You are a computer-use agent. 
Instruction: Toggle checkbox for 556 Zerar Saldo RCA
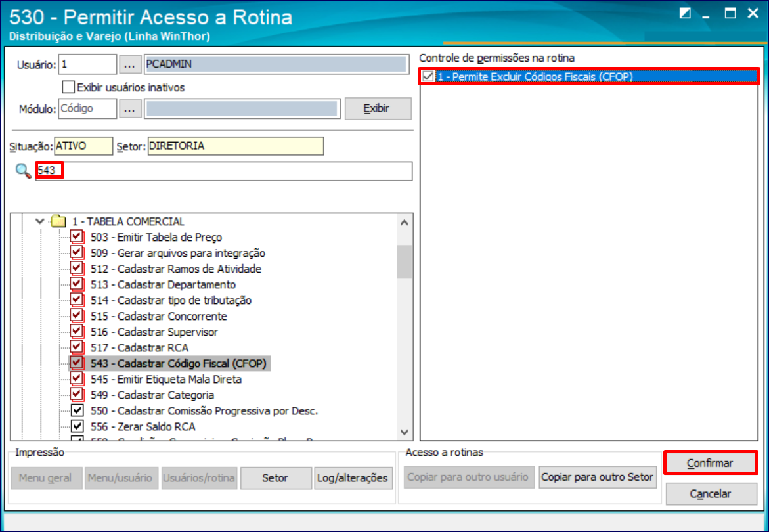click(x=77, y=426)
